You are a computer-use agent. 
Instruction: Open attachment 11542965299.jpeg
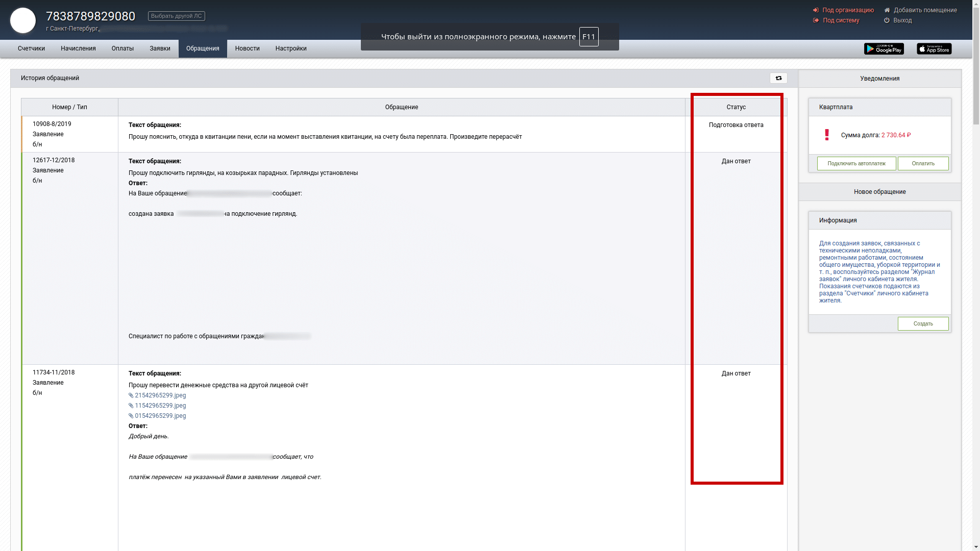pos(160,406)
